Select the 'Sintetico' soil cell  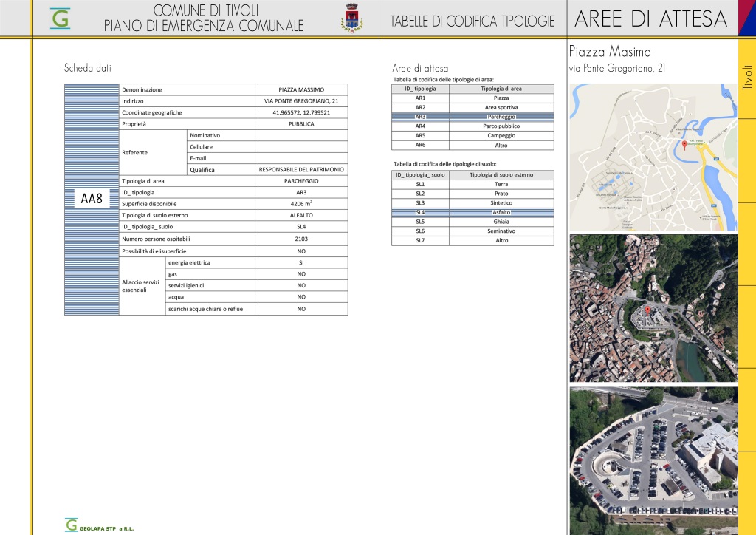click(501, 203)
